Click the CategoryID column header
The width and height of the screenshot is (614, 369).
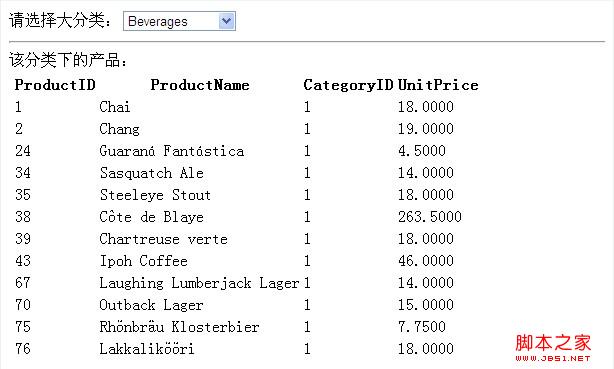pyautogui.click(x=348, y=85)
